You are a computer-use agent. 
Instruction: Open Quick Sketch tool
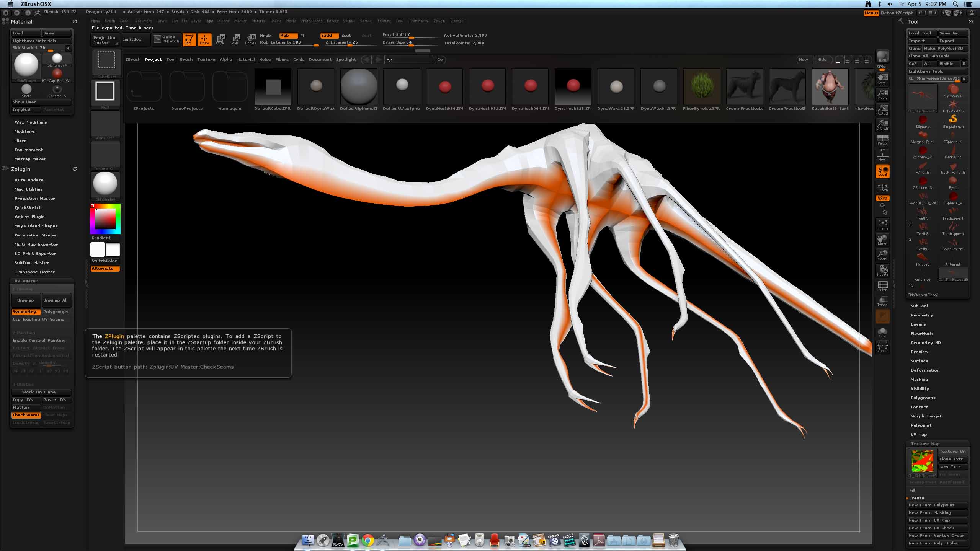tap(166, 39)
